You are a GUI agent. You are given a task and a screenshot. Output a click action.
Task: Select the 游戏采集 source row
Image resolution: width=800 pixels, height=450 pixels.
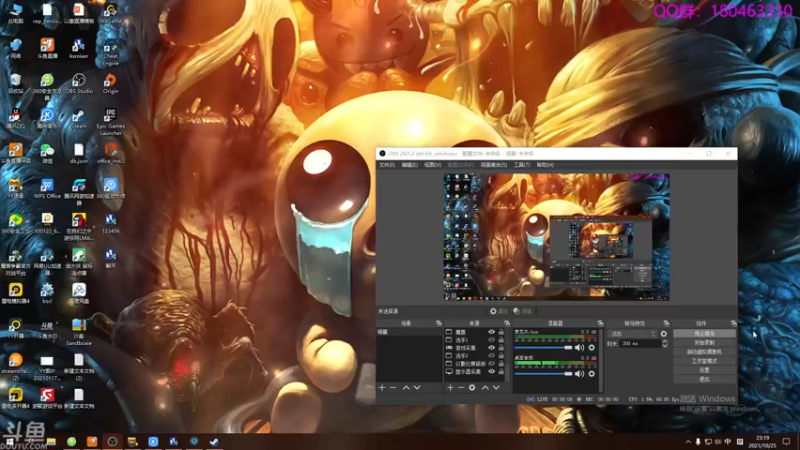tap(476, 348)
